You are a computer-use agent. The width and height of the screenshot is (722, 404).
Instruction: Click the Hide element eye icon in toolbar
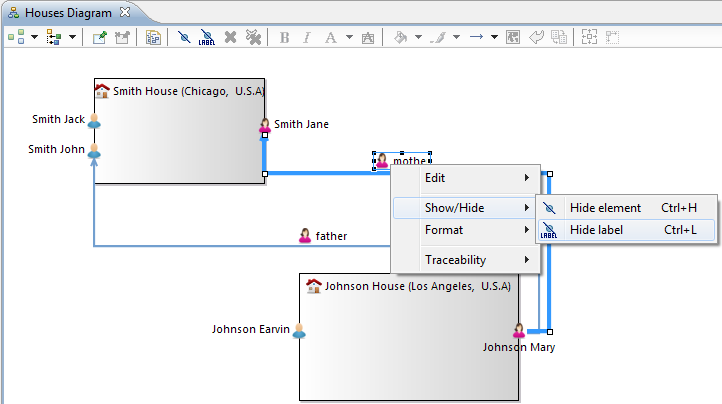click(x=185, y=37)
